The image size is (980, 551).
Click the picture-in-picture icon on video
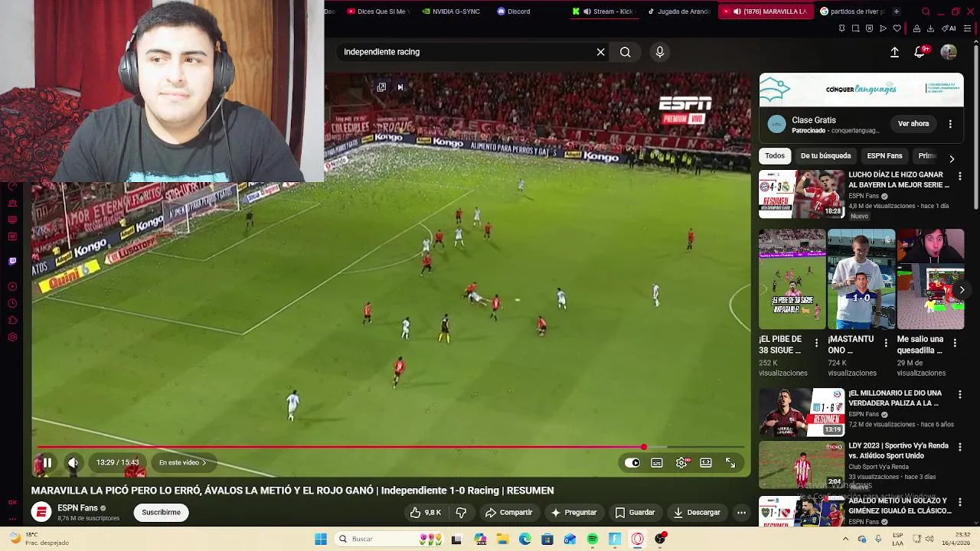381,87
